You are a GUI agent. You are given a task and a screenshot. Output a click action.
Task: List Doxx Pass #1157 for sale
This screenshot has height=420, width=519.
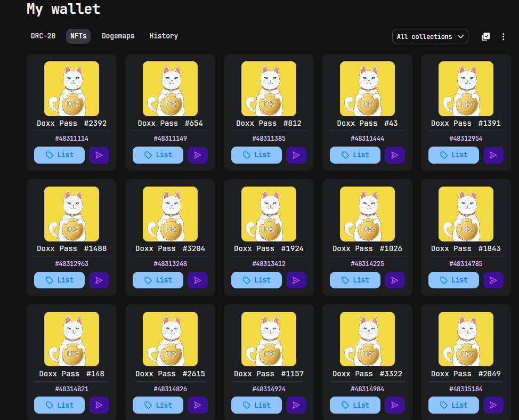tap(256, 405)
